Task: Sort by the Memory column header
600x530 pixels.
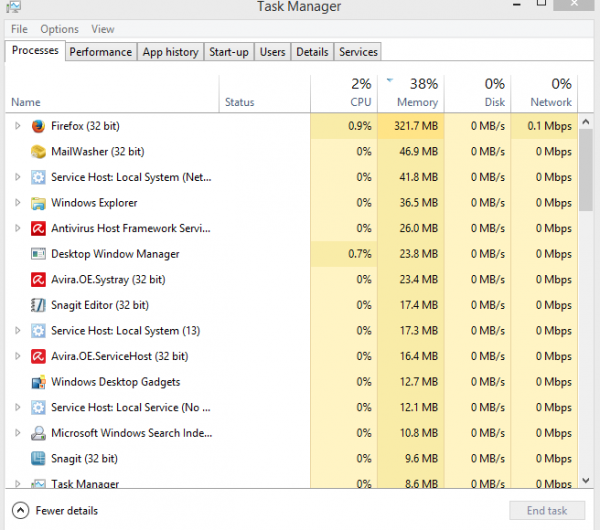Action: 411,94
